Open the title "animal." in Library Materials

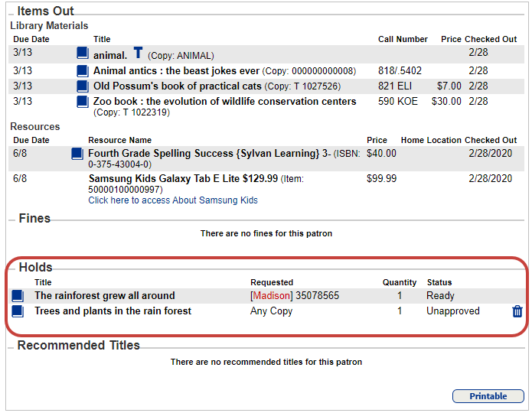pos(109,55)
